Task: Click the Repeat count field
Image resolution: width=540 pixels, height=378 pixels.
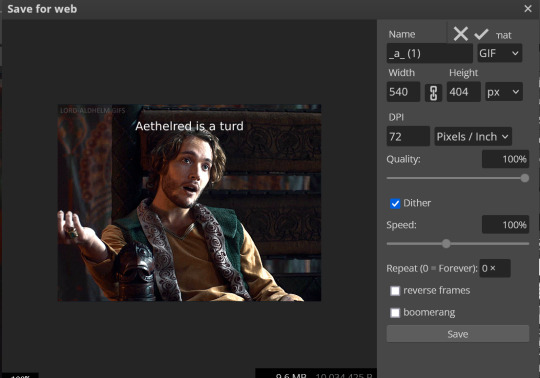Action: click(495, 268)
